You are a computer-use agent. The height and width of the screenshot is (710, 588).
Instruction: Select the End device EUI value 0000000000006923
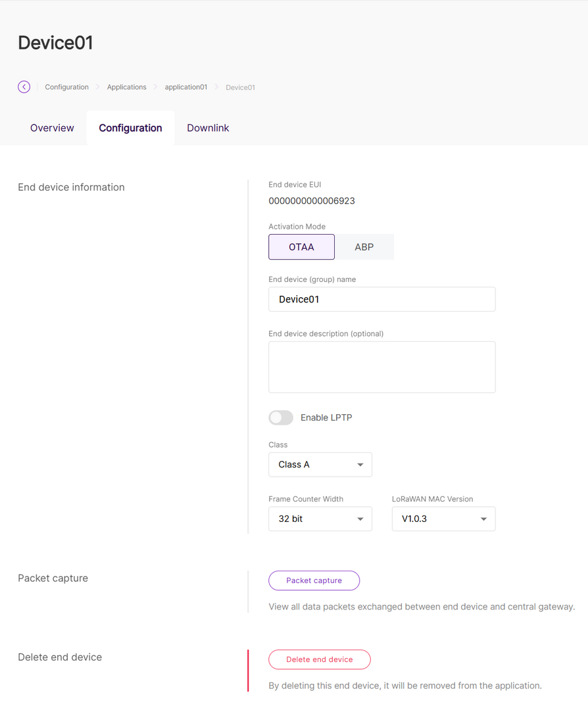click(x=312, y=201)
